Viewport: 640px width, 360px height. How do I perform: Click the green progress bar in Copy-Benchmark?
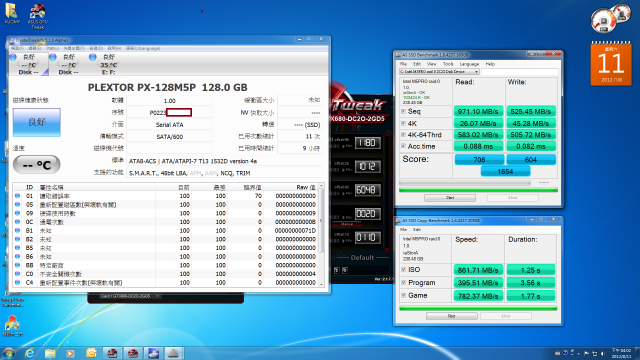(478, 309)
